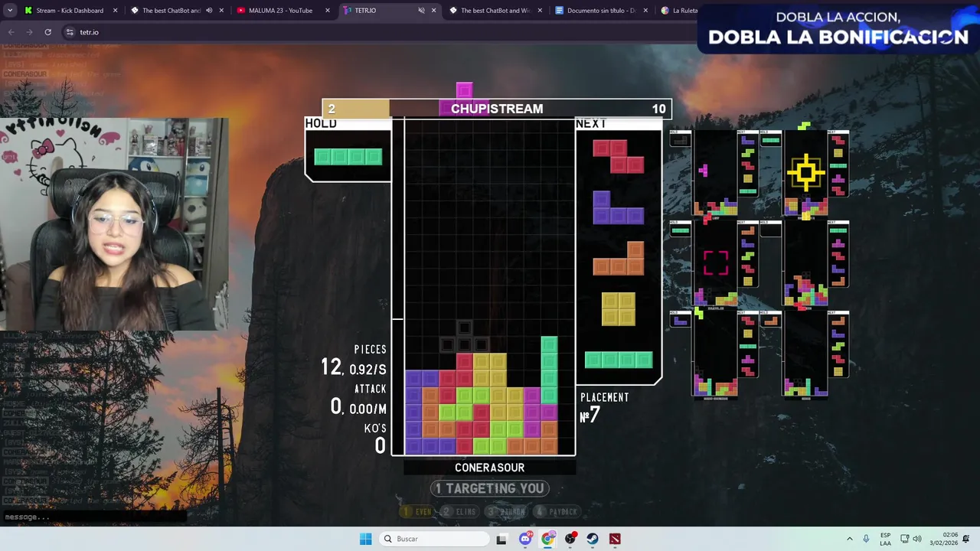Click the opponent board with the pink bracket marker
Image resolution: width=980 pixels, height=551 pixels.
[x=716, y=262]
